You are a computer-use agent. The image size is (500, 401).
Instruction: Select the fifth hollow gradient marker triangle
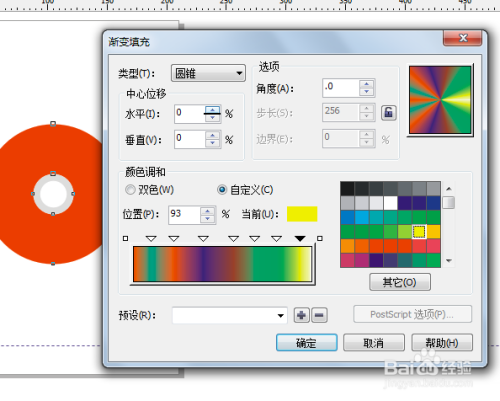coord(255,238)
